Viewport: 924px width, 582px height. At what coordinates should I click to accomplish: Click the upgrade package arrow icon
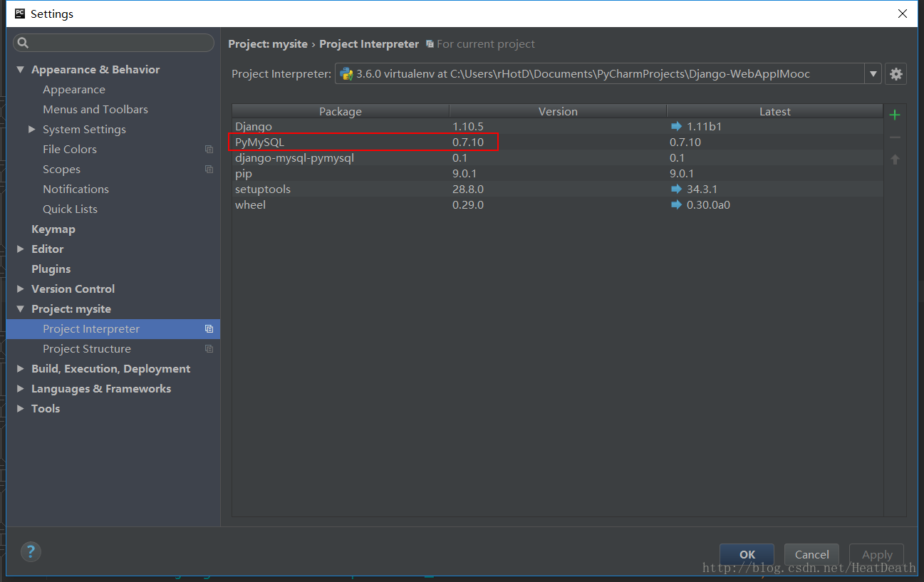tap(895, 160)
